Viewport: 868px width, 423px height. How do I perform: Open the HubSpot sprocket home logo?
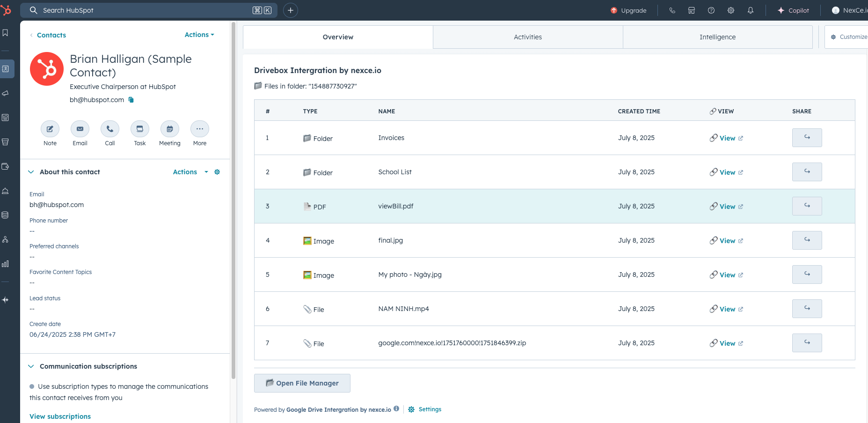coord(6,10)
